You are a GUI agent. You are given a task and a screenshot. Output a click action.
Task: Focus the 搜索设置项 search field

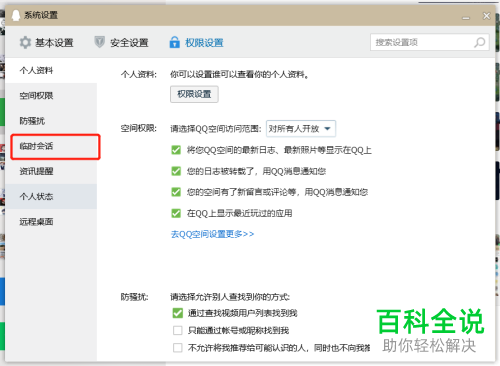pos(430,42)
